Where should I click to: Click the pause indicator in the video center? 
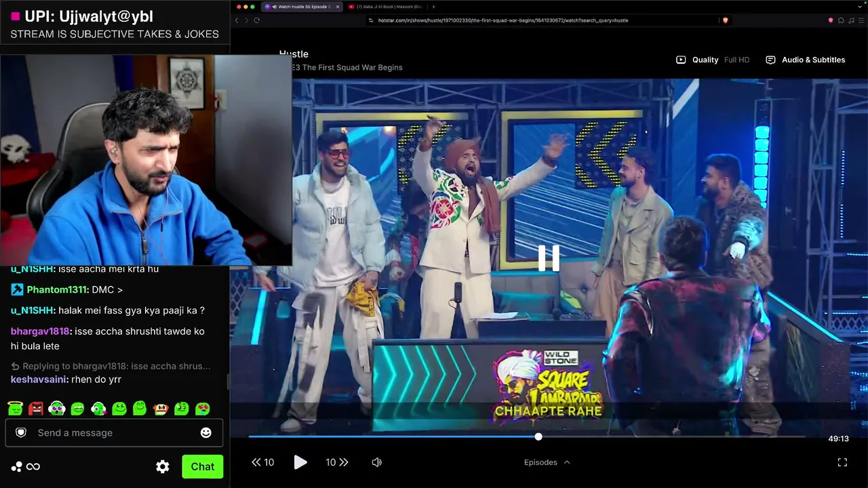point(549,258)
